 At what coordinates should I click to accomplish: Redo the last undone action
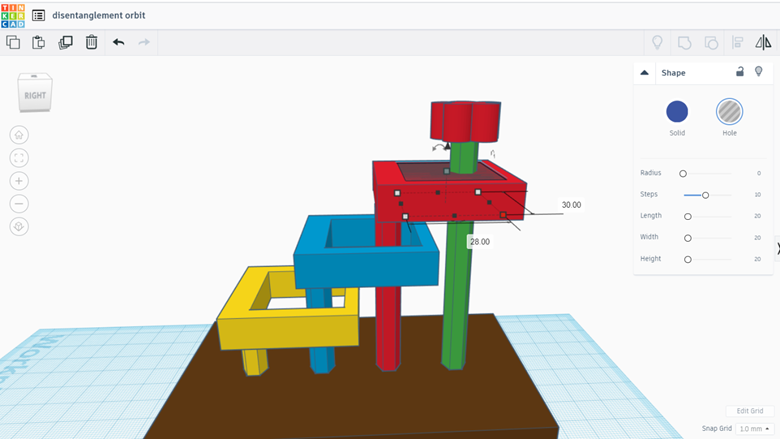click(144, 42)
